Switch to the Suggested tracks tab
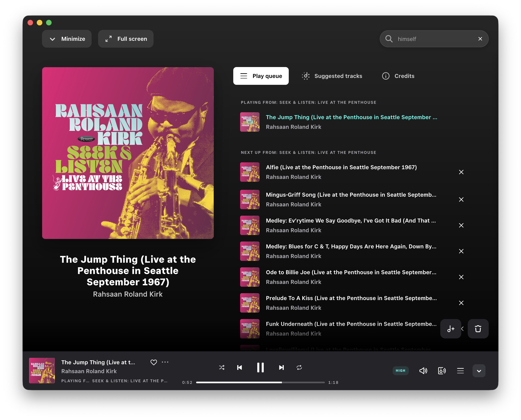521x420 pixels. (332, 76)
